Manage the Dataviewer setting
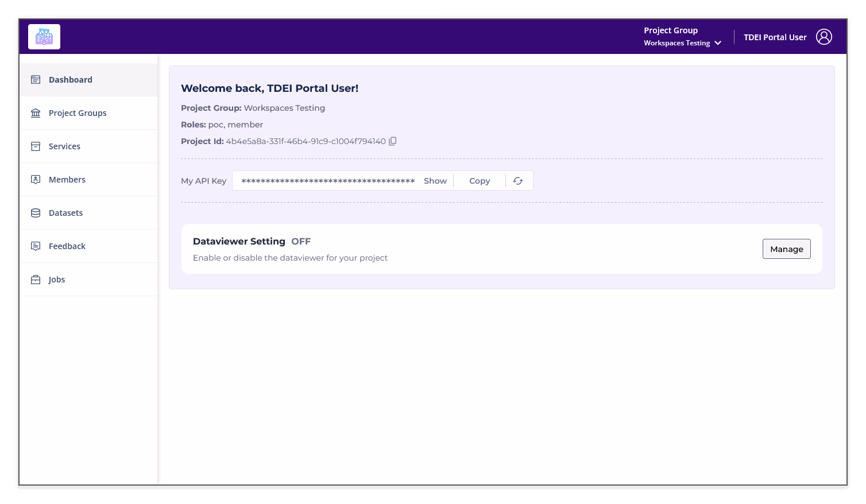Image resolution: width=866 pixels, height=504 pixels. (787, 249)
